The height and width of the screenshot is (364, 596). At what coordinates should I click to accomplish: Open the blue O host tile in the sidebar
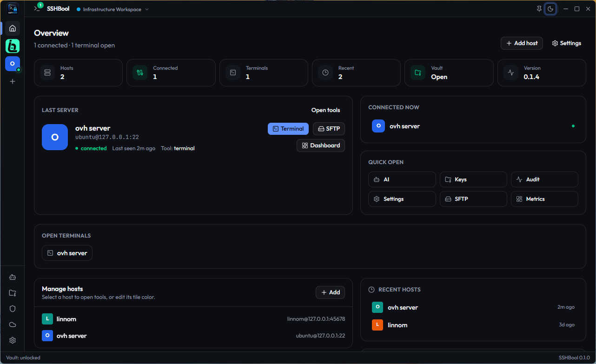tap(13, 64)
